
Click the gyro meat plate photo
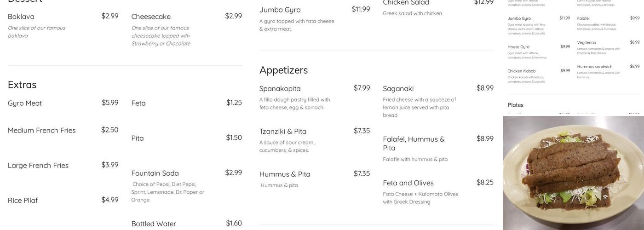pyautogui.click(x=574, y=173)
